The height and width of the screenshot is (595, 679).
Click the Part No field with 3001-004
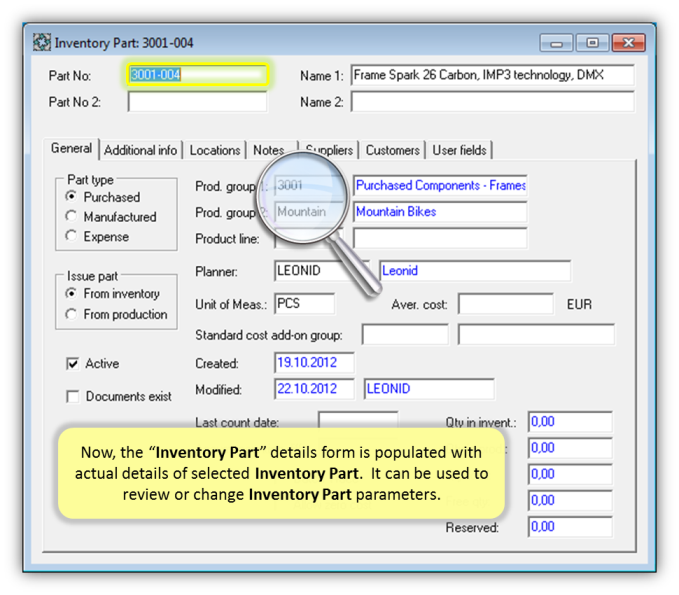(198, 75)
